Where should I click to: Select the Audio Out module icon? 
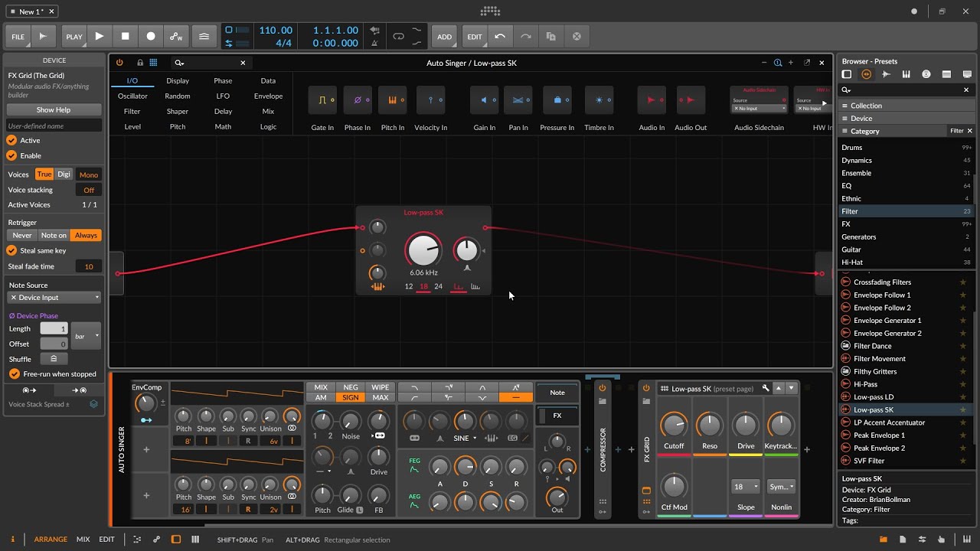point(691,100)
